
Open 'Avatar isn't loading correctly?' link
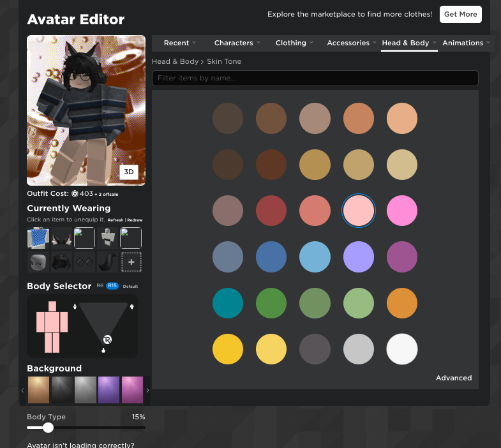80,445
